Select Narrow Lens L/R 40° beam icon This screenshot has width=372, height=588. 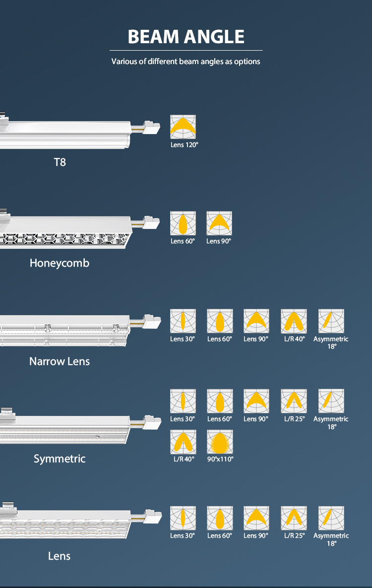(294, 321)
